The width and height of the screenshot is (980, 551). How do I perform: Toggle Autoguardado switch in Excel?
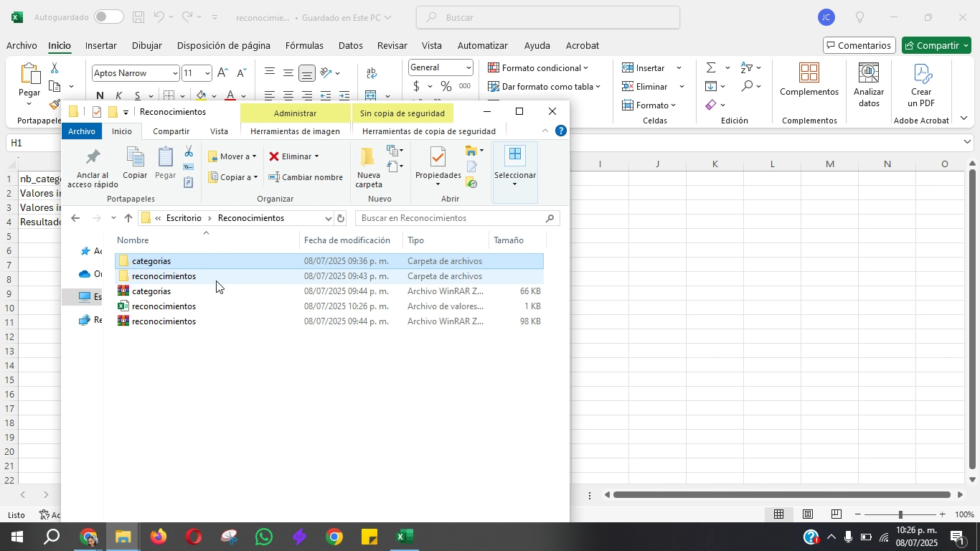click(108, 17)
